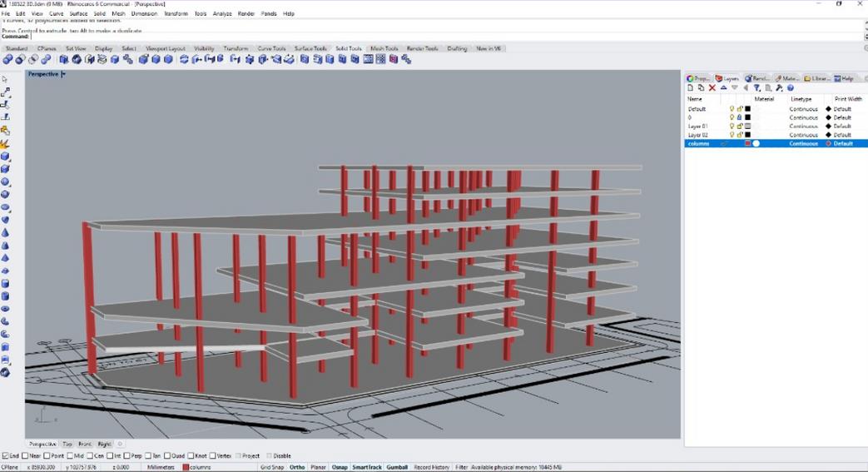868x472 pixels.
Task: Open layer tools hammer icon
Action: [x=780, y=88]
